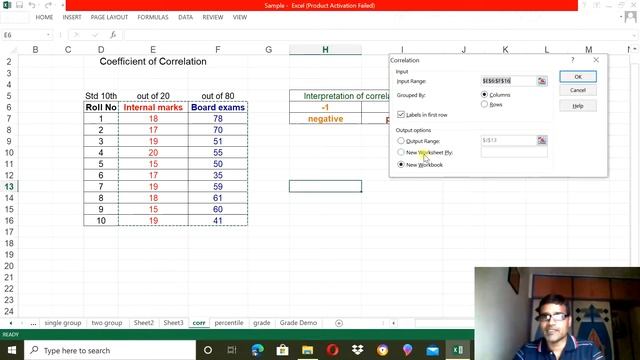Toggle Labels in first row checkbox
This screenshot has height=360, width=640.
click(401, 114)
